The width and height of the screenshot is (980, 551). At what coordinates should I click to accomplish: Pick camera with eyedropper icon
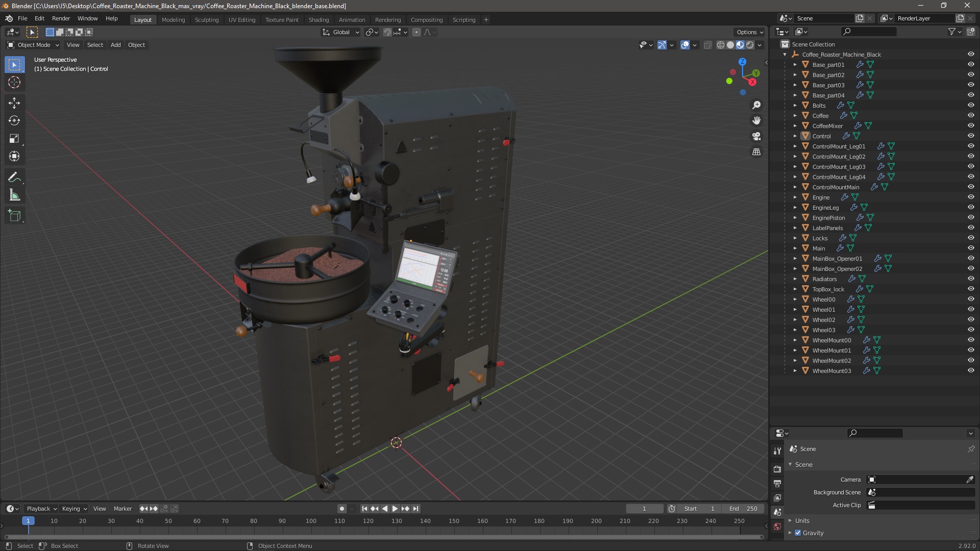(x=970, y=480)
